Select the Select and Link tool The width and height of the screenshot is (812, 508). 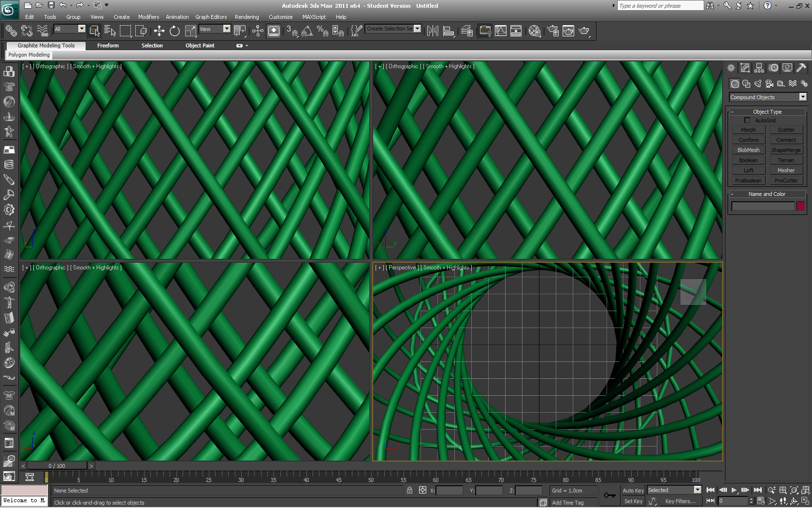(x=11, y=31)
